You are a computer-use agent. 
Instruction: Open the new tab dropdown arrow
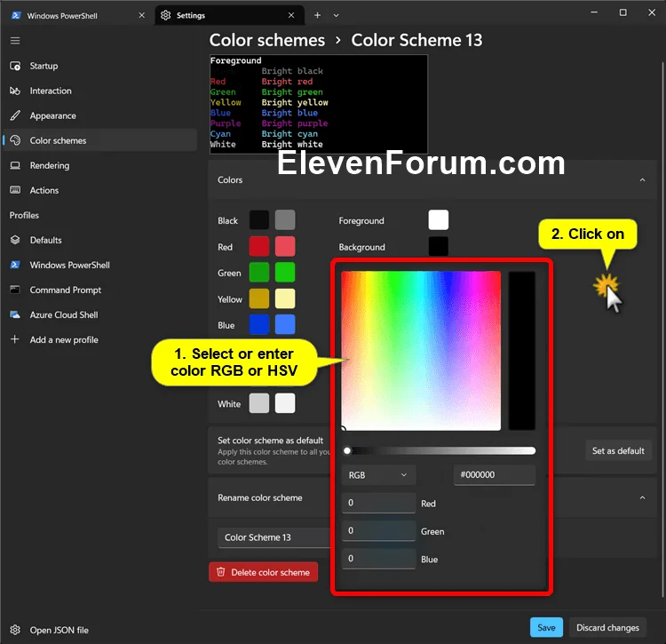point(336,15)
